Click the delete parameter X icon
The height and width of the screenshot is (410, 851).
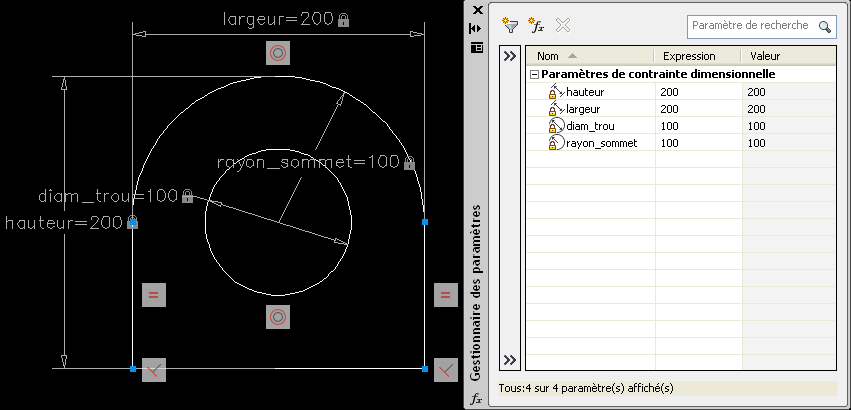pos(563,26)
